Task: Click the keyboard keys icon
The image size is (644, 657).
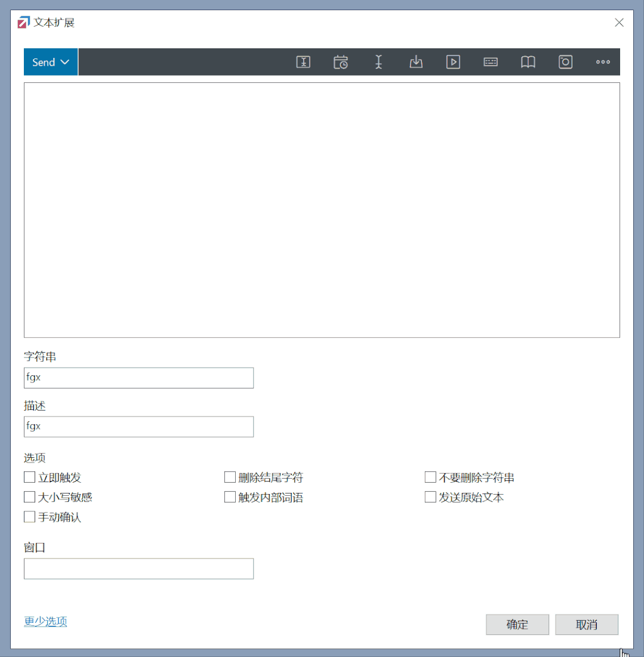Action: tap(491, 62)
